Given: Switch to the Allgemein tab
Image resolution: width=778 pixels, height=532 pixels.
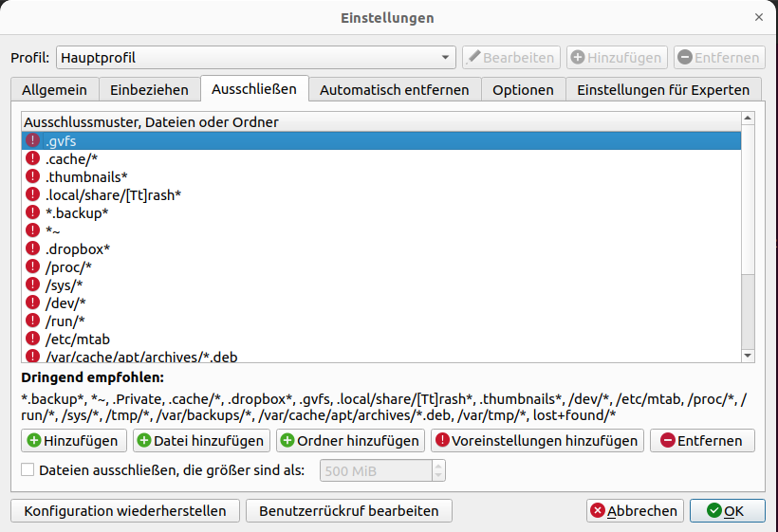Looking at the screenshot, I should coord(54,90).
